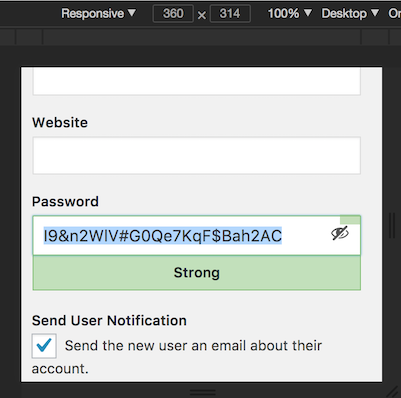Click the bottom-right corner resize grip

392,391
